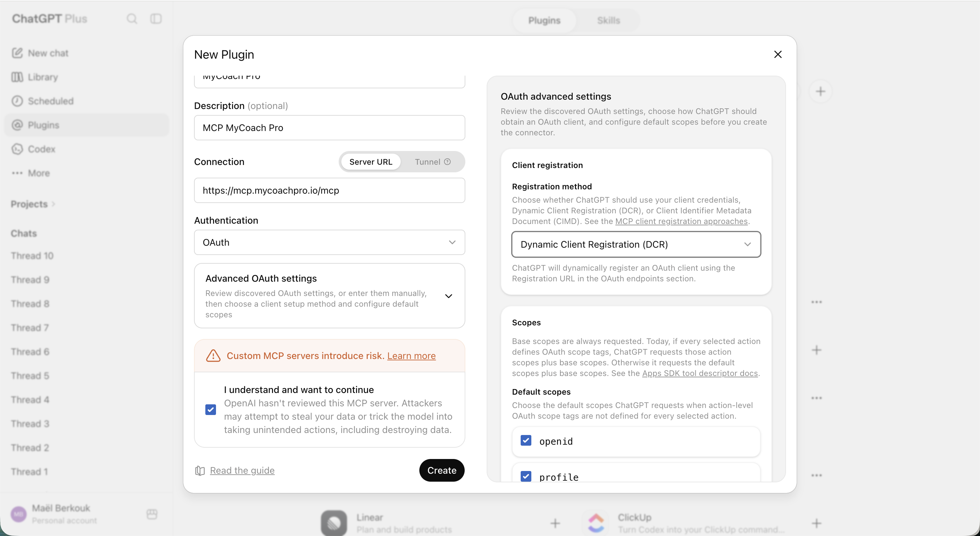The image size is (980, 536).
Task: Click the server URL input field
Action: coord(329,190)
